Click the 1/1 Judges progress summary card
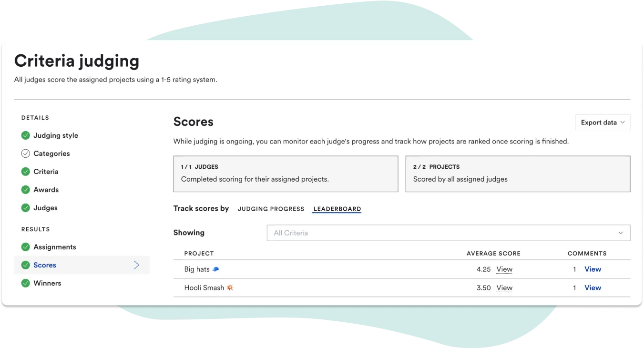 tap(286, 174)
